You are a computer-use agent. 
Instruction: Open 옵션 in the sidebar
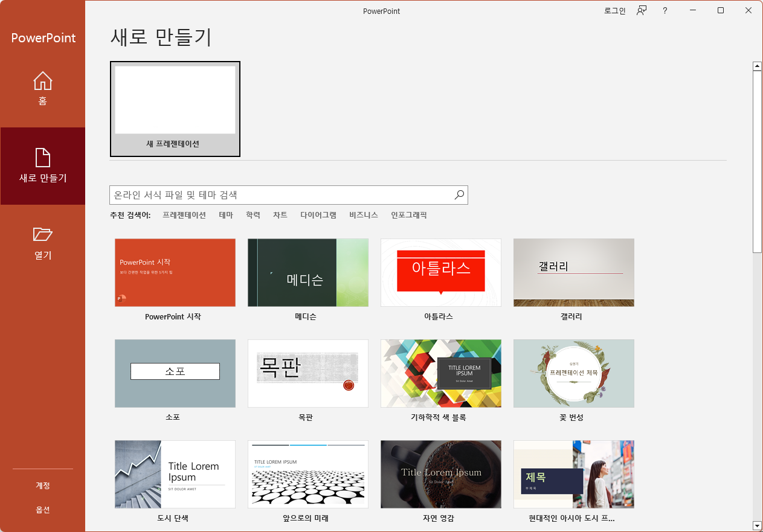pyautogui.click(x=42, y=510)
